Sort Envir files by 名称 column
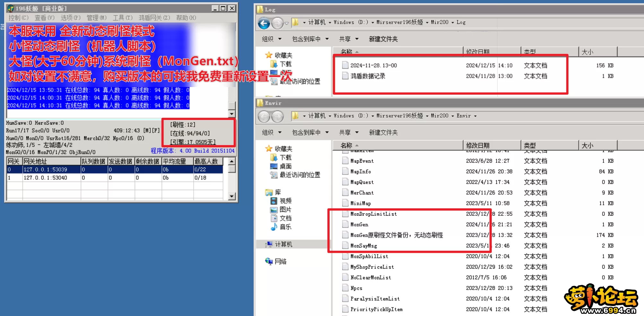 point(398,145)
